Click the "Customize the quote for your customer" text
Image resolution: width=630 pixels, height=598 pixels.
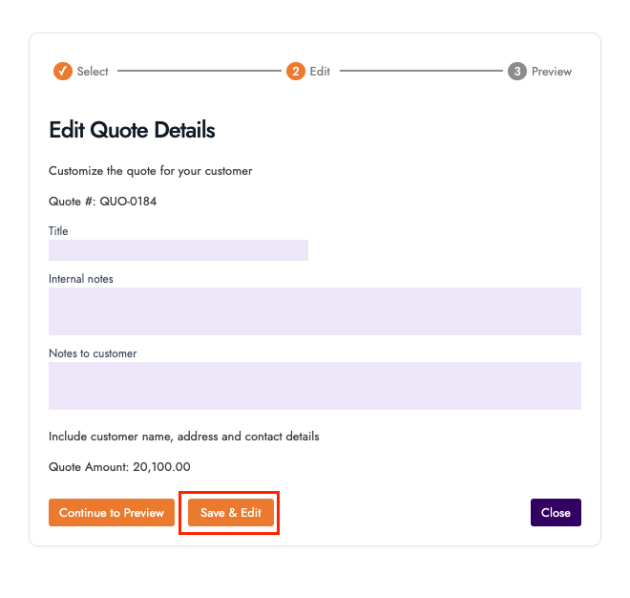pos(150,171)
